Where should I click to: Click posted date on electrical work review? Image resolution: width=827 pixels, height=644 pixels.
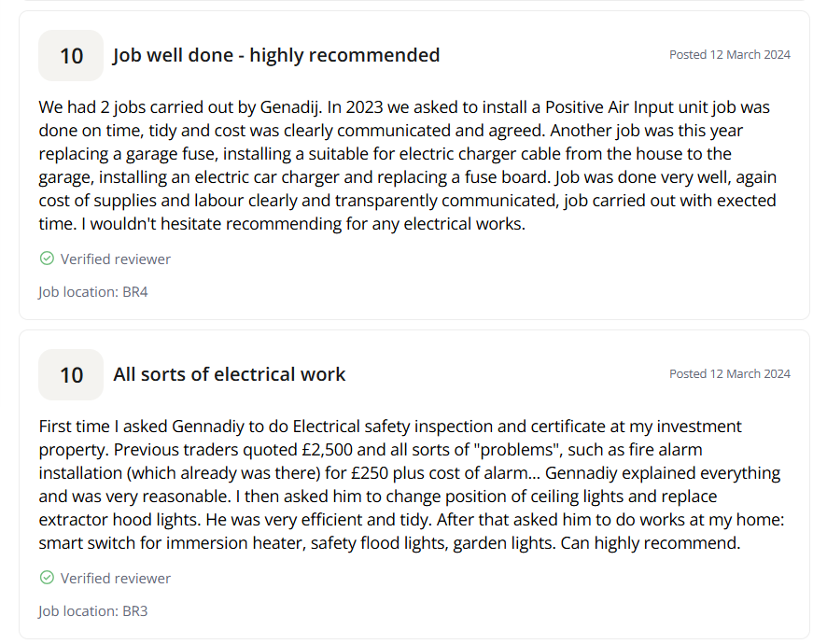pyautogui.click(x=730, y=373)
